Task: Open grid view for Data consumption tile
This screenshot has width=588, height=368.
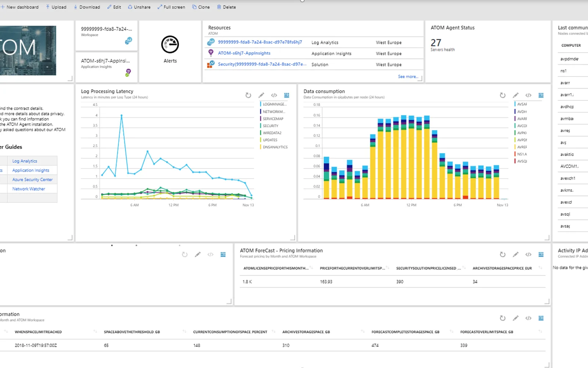Action: (x=541, y=95)
